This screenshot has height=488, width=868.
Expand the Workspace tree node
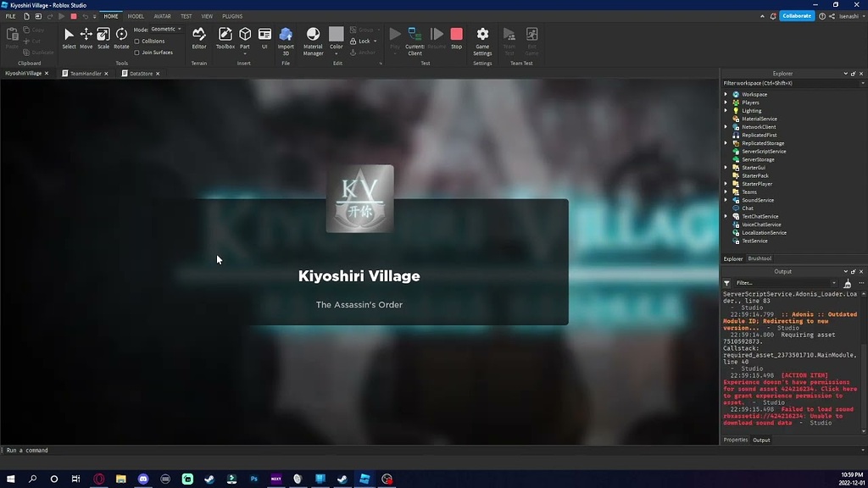(x=726, y=95)
